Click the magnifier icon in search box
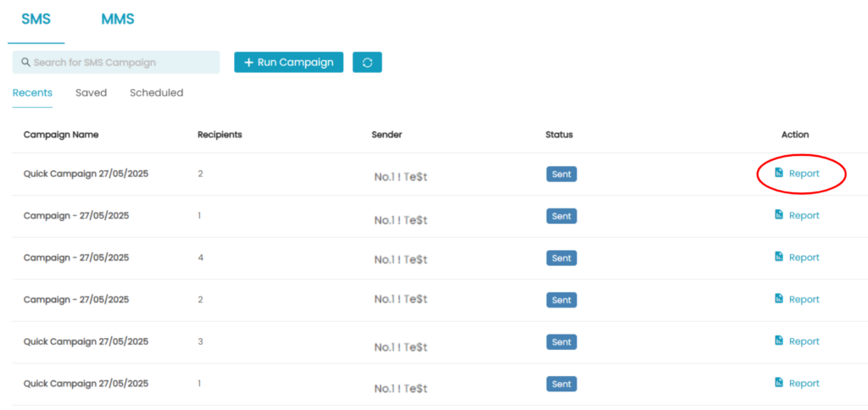The height and width of the screenshot is (410, 868). click(x=25, y=63)
